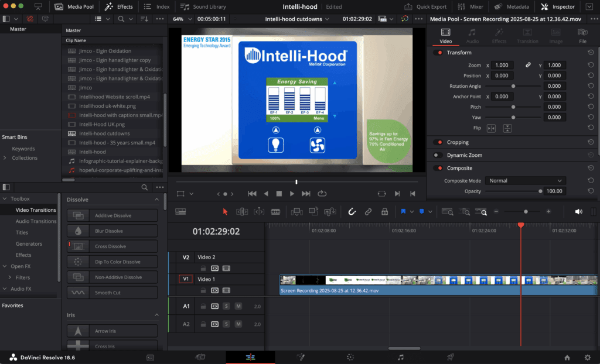Disable the Transform section toggle
Viewport: 600px width, 364px height.
pyautogui.click(x=438, y=53)
